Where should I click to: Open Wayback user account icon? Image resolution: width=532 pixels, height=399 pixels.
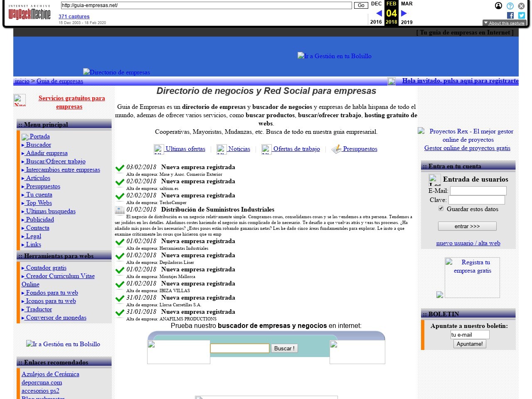(498, 6)
